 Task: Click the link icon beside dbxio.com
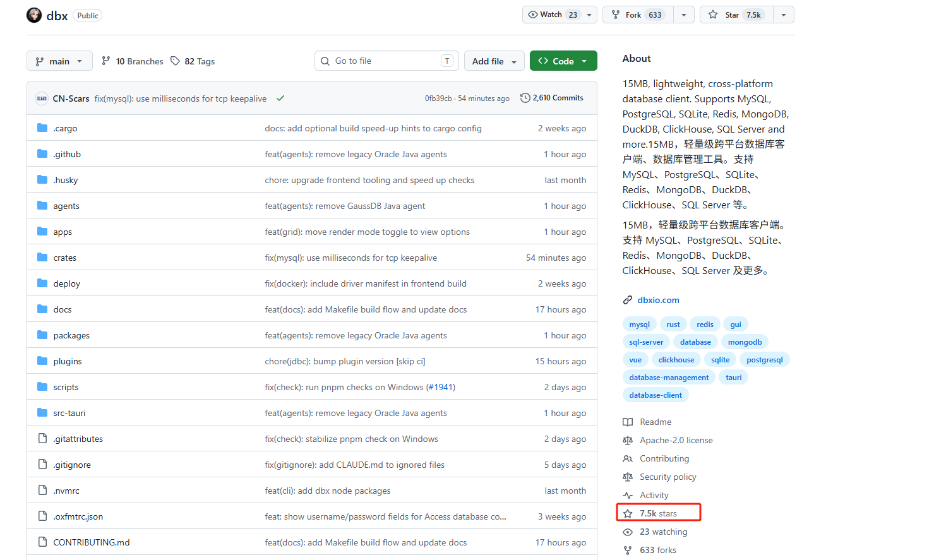point(627,300)
